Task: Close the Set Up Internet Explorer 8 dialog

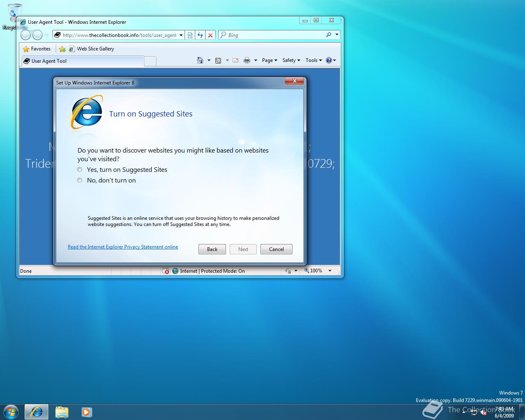Action: (294, 81)
